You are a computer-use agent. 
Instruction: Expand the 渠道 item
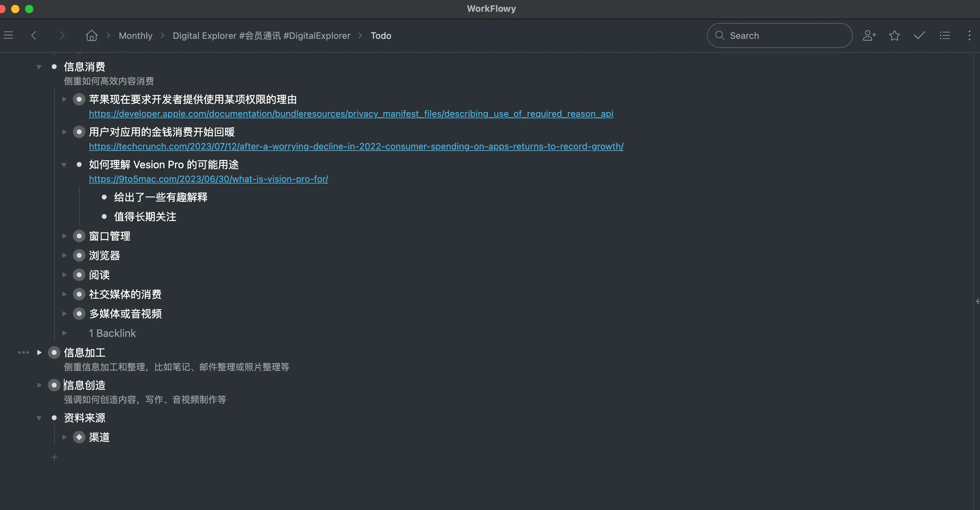[64, 437]
